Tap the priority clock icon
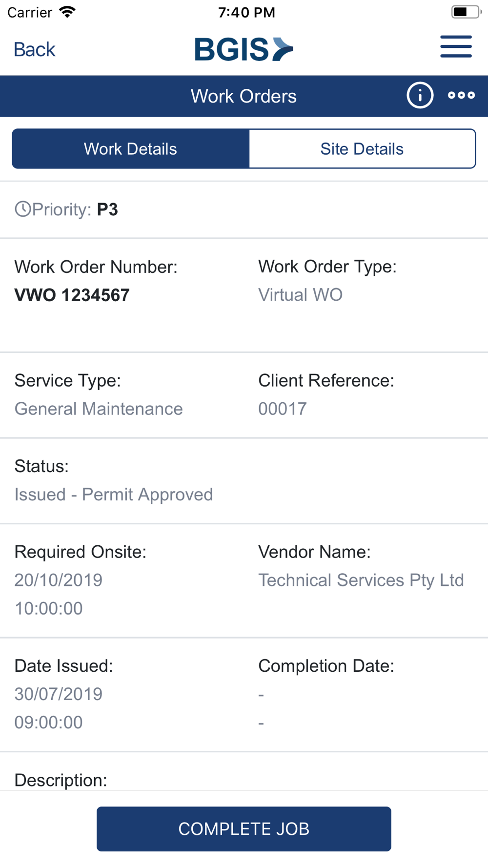488x868 pixels. coord(22,209)
